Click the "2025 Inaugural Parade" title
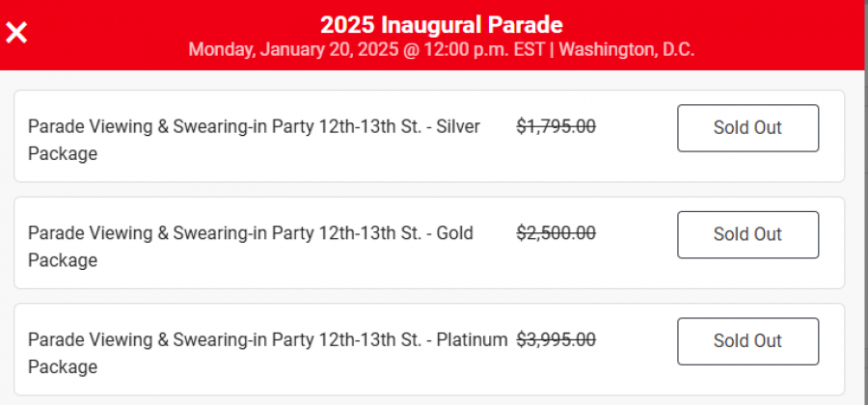868x405 pixels. (x=441, y=25)
